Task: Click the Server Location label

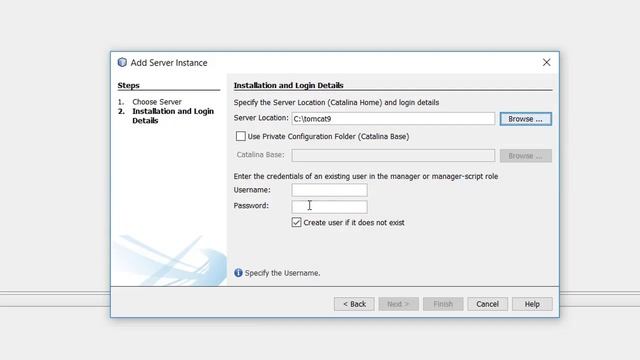Action: click(261, 118)
